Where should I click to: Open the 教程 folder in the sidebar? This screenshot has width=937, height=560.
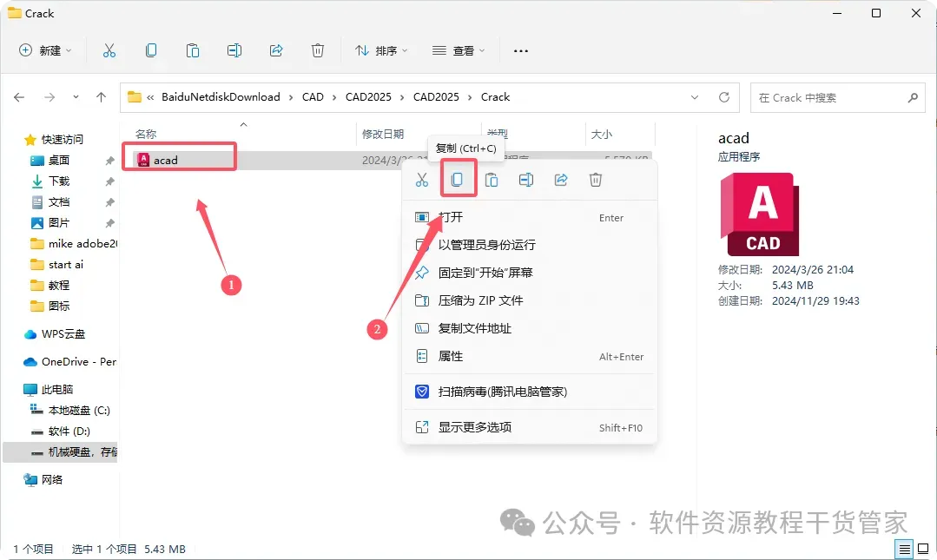pyautogui.click(x=58, y=285)
